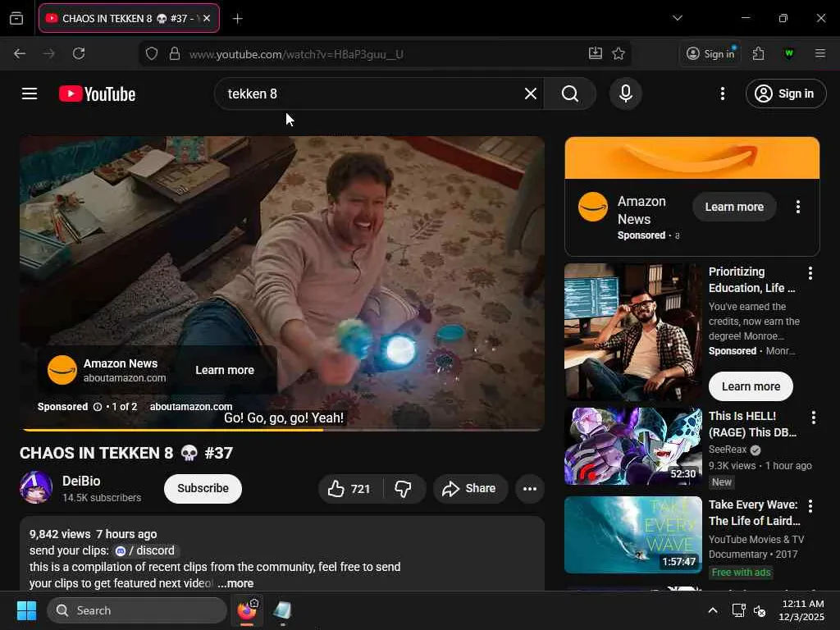The image size is (840, 630).
Task: Click the Share button
Action: [x=470, y=489]
